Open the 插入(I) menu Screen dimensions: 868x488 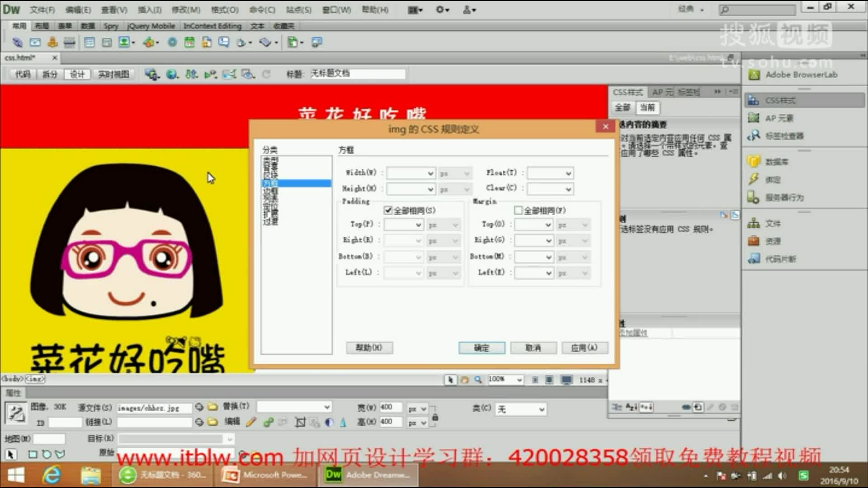point(149,9)
